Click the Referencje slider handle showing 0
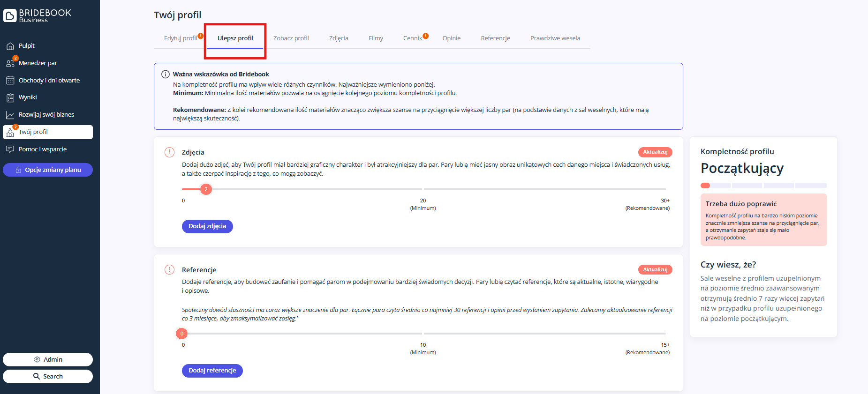Image resolution: width=868 pixels, height=394 pixels. (x=182, y=334)
